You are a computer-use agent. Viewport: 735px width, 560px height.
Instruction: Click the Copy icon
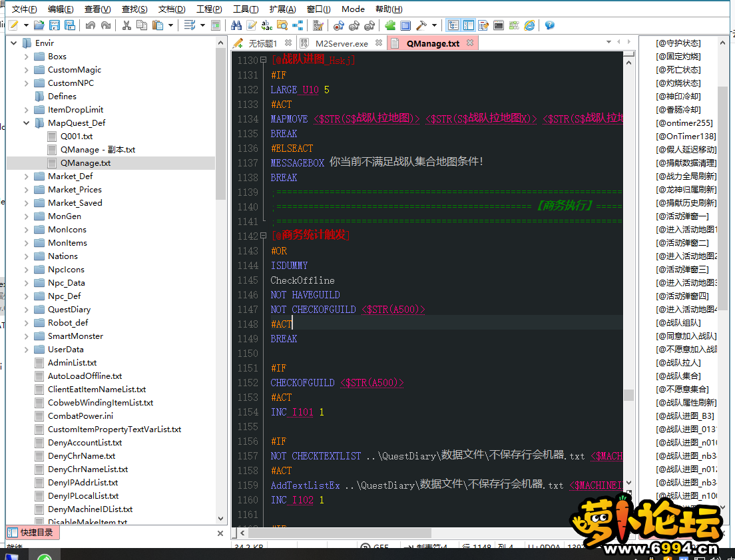click(x=142, y=25)
